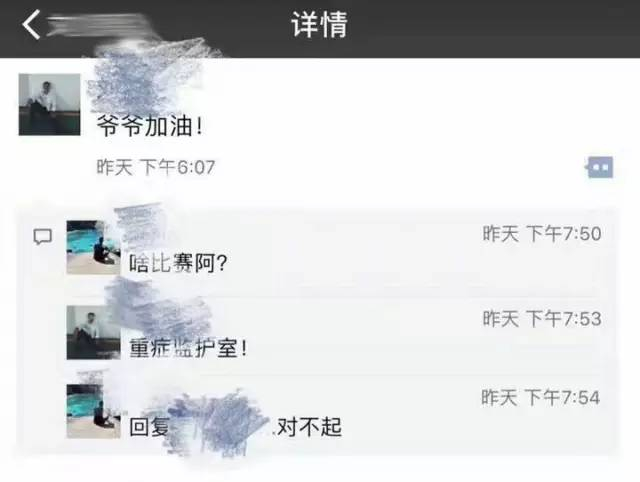Tap pool avatar beside 对不起 reply
The height and width of the screenshot is (482, 640).
tap(93, 411)
